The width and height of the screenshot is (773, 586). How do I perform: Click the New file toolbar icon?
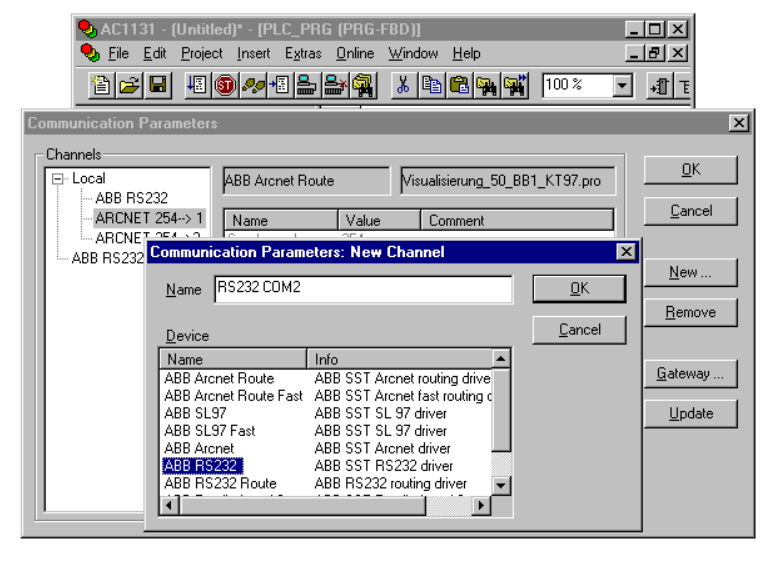103,85
